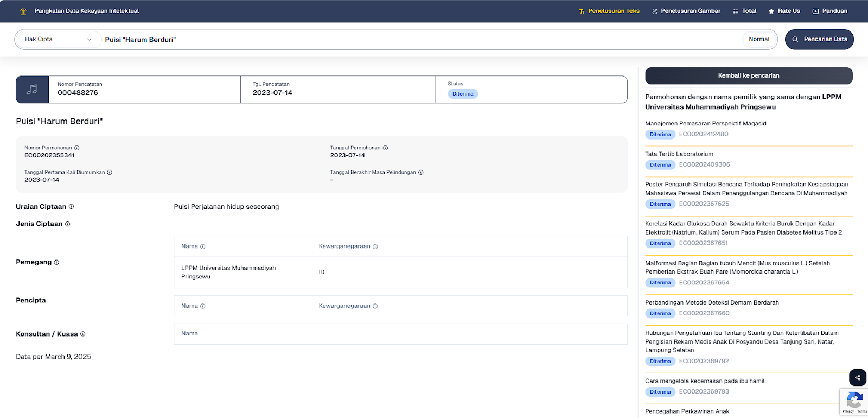
Task: Open Hak Cipta category dropdown
Action: click(58, 39)
